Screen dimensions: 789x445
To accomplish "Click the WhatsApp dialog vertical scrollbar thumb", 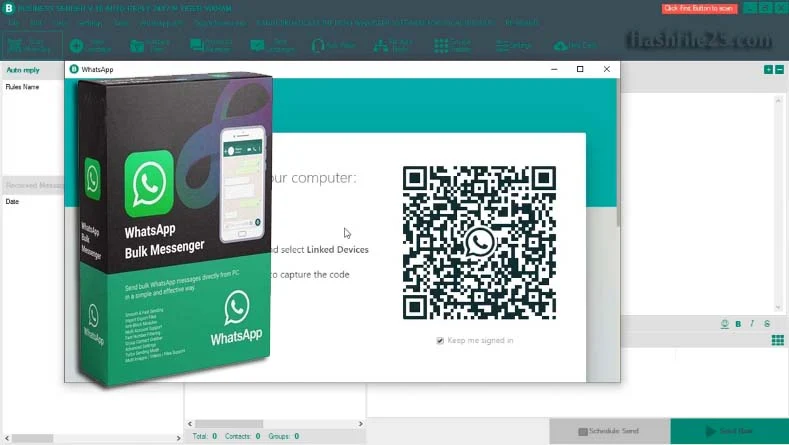I will [618, 151].
